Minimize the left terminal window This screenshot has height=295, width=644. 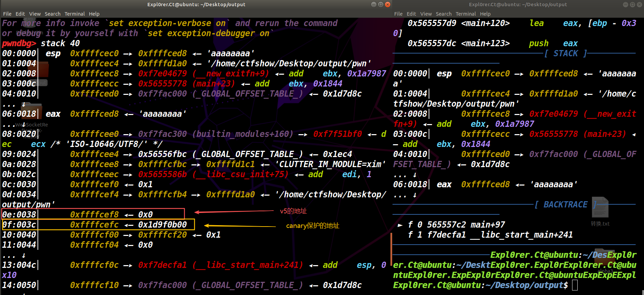(x=374, y=5)
